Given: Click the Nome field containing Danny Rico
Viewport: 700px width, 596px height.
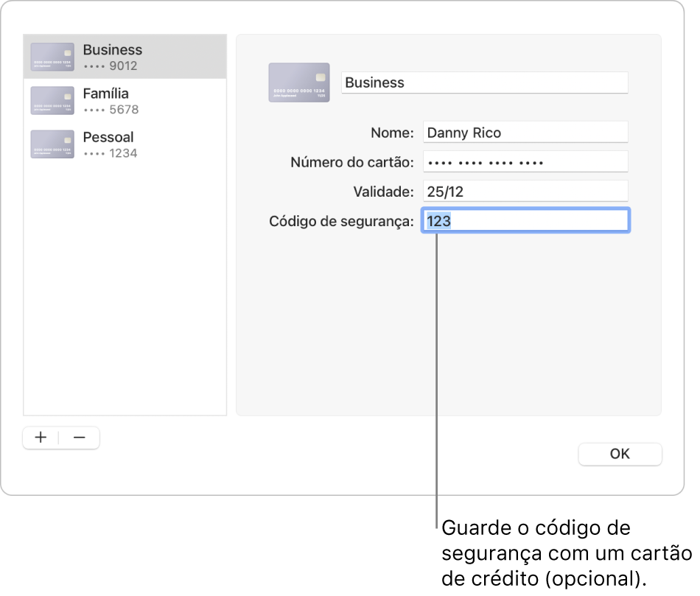Looking at the screenshot, I should (525, 133).
